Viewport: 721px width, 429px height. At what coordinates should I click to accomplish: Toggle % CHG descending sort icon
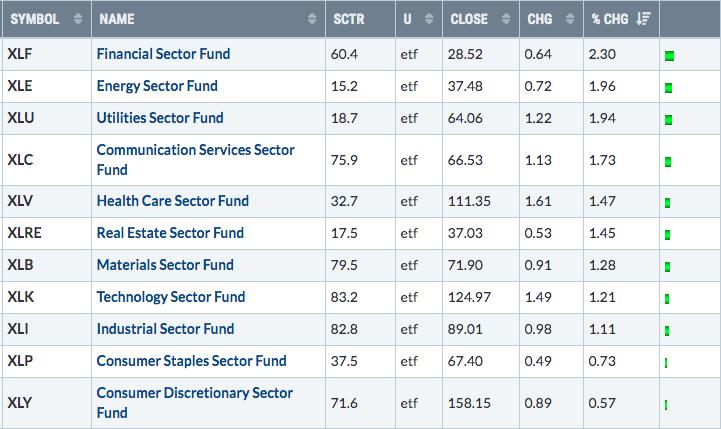point(643,18)
